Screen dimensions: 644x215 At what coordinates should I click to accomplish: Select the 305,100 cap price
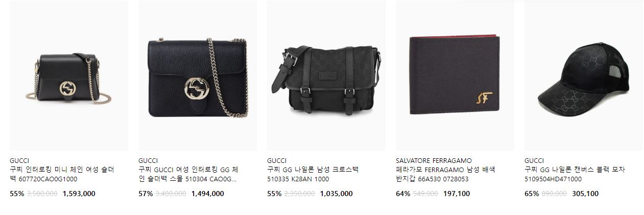pos(585,194)
